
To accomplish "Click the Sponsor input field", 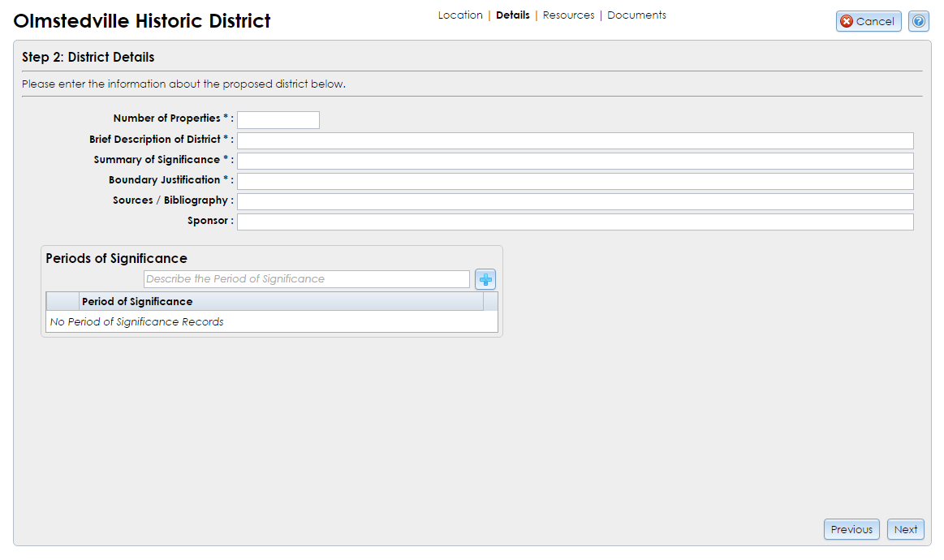I will [x=575, y=221].
